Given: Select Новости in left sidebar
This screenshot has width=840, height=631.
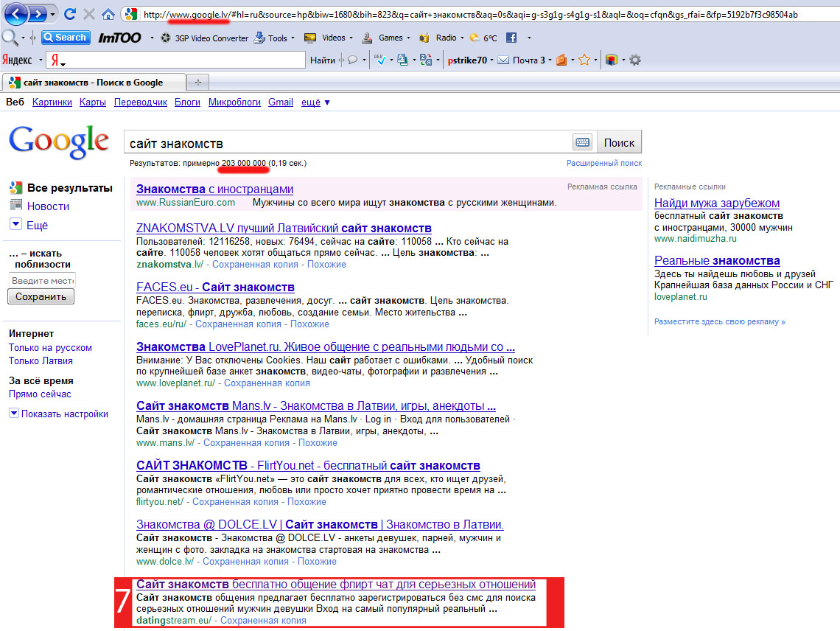Looking at the screenshot, I should tap(48, 206).
